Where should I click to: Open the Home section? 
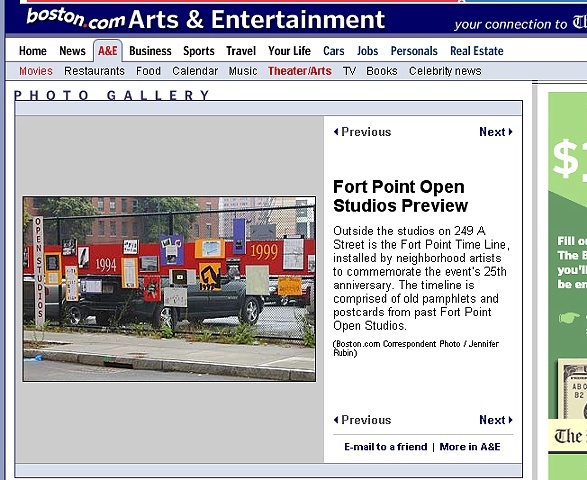[x=33, y=51]
